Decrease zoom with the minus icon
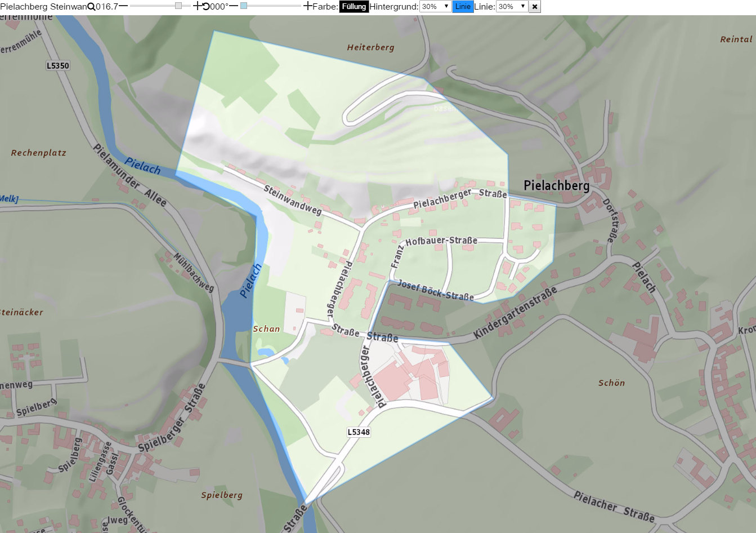 pos(123,6)
